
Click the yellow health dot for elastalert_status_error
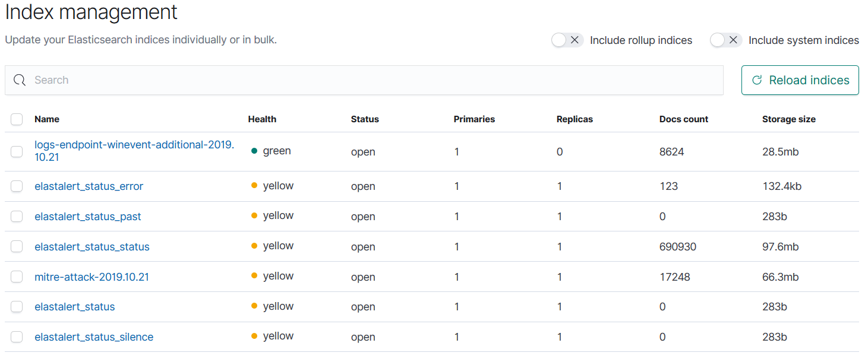[255, 186]
